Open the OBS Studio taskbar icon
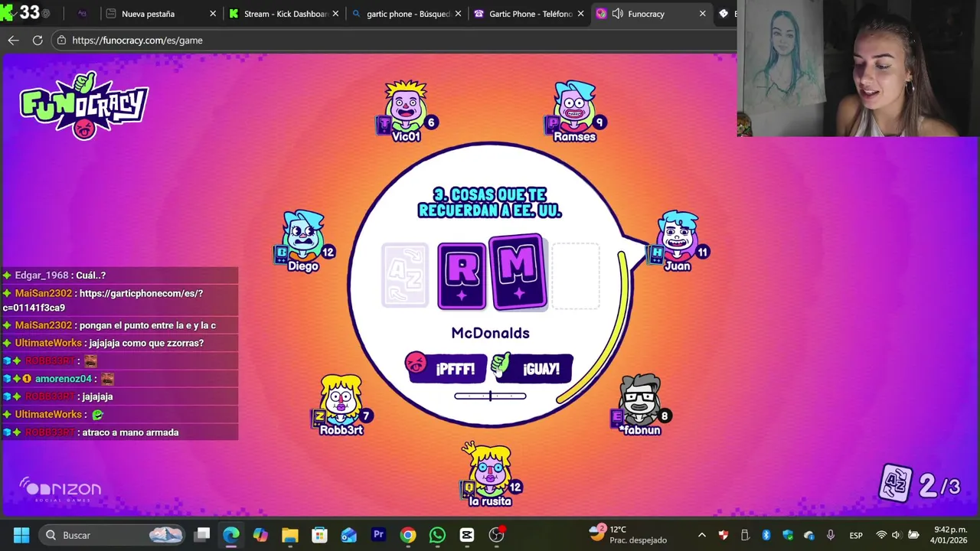Screen dimensions: 980x551 click(496, 535)
